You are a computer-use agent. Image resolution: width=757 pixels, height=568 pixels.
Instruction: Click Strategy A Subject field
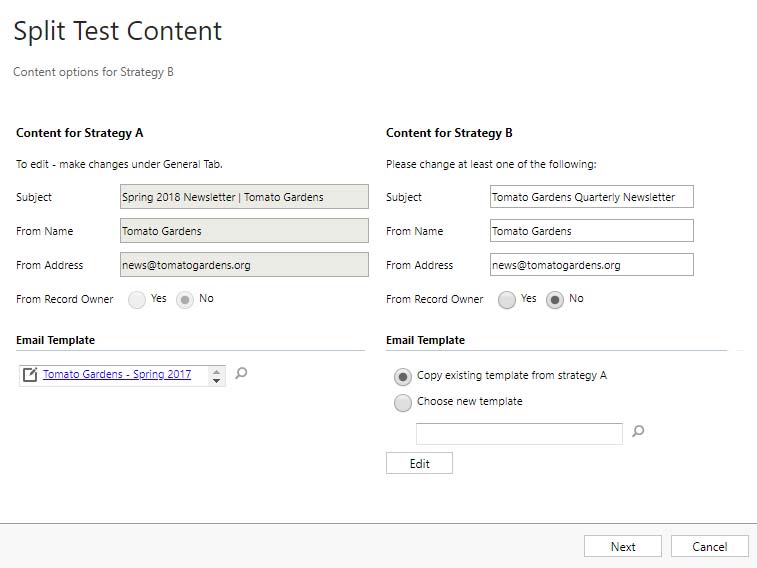[244, 197]
